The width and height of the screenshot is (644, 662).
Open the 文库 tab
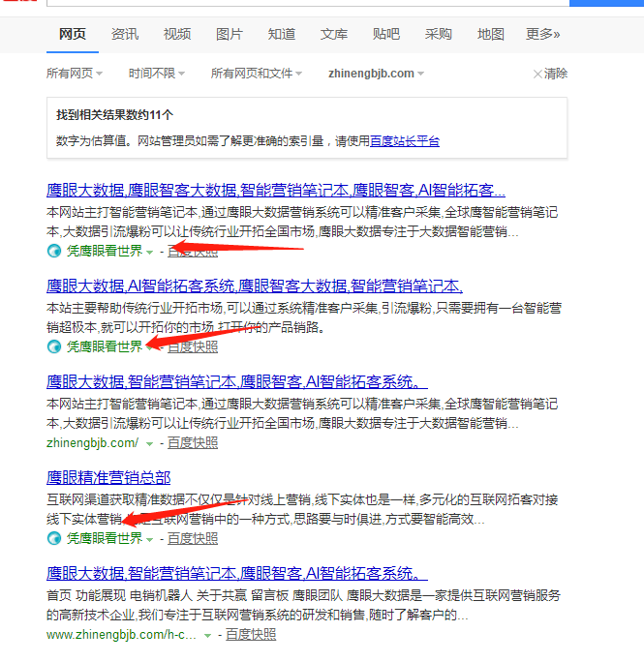click(334, 34)
